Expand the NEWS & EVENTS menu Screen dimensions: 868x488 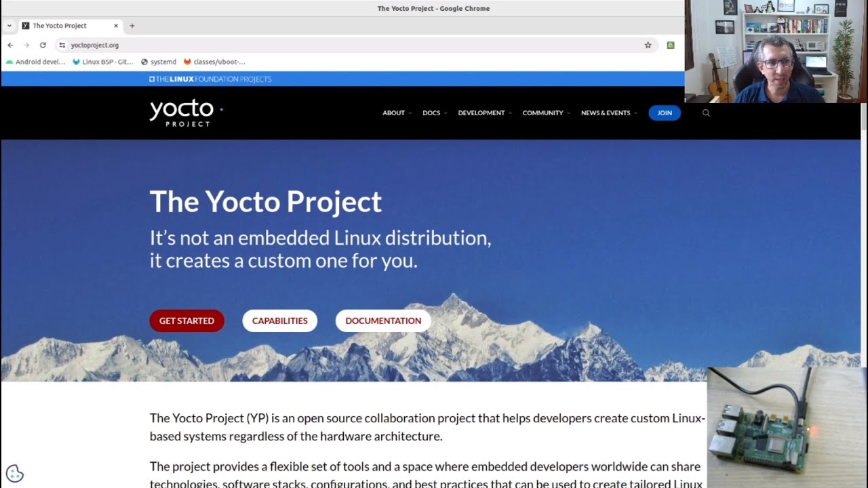coord(609,113)
